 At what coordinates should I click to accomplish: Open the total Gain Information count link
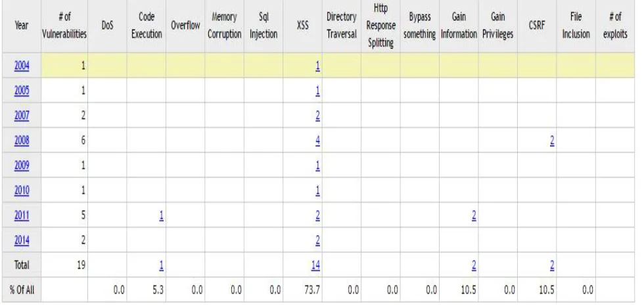(x=474, y=265)
